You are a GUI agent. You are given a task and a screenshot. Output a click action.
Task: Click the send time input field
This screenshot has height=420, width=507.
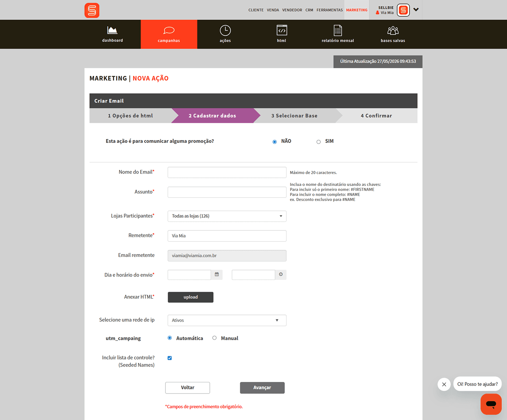pyautogui.click(x=254, y=275)
